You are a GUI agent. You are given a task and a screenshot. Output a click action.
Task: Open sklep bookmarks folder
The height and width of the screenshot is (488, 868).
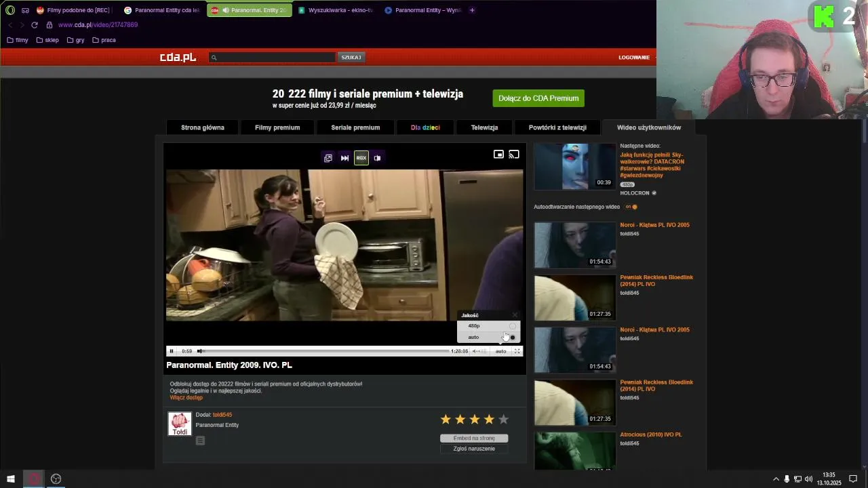point(47,40)
